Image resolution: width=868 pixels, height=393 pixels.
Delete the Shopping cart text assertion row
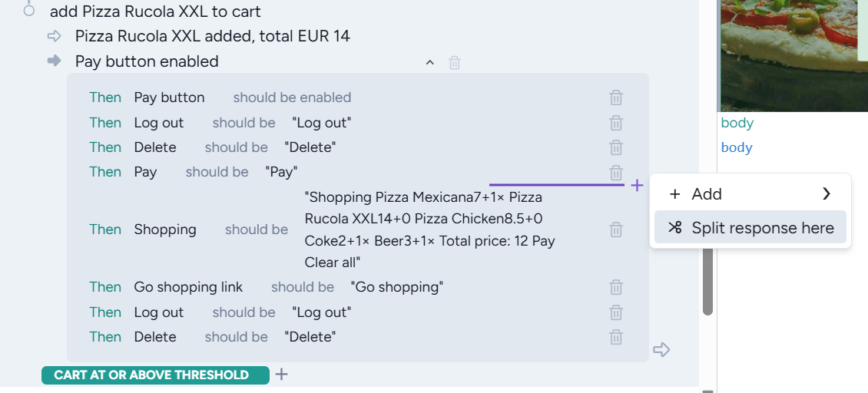tap(616, 230)
